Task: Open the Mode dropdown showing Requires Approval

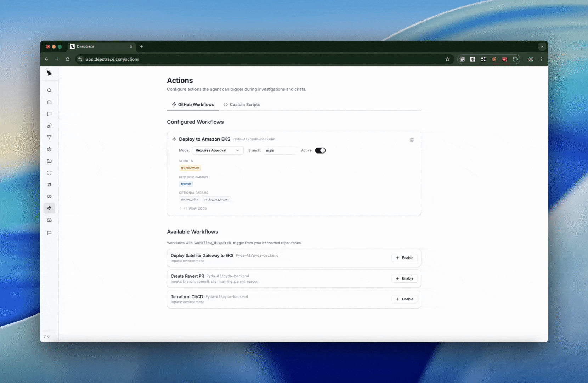Action: [218, 150]
